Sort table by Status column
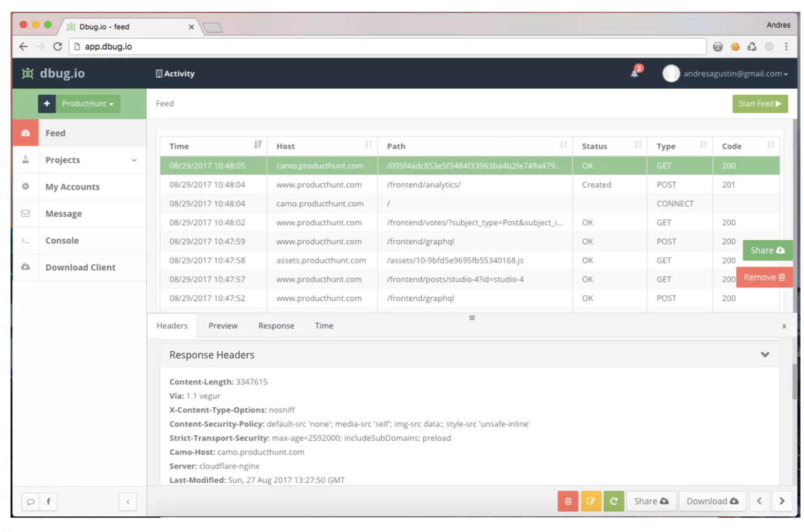The height and width of the screenshot is (532, 804). (x=610, y=146)
